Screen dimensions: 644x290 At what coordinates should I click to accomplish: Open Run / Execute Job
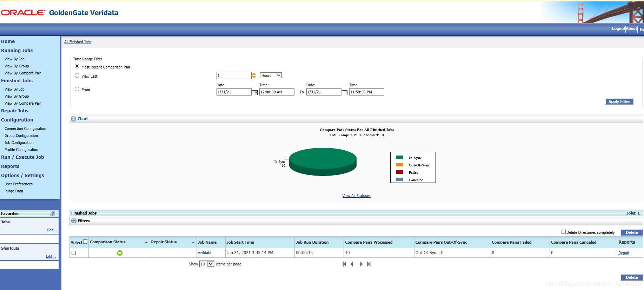(x=22, y=157)
